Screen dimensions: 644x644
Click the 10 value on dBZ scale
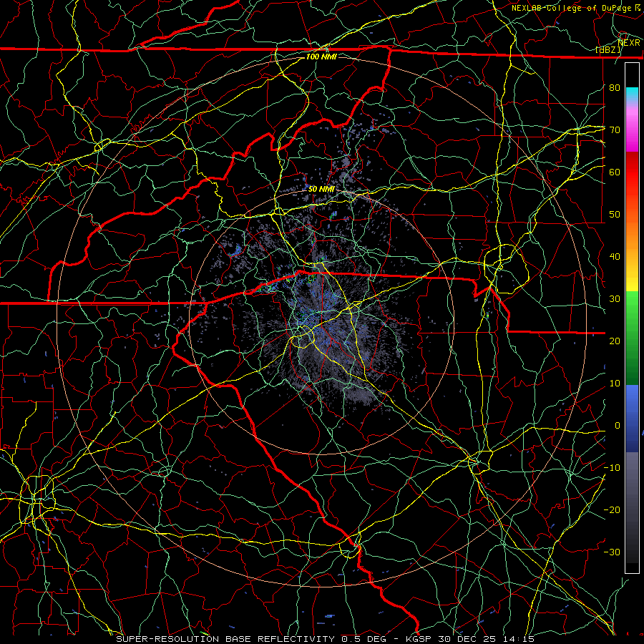tap(615, 384)
